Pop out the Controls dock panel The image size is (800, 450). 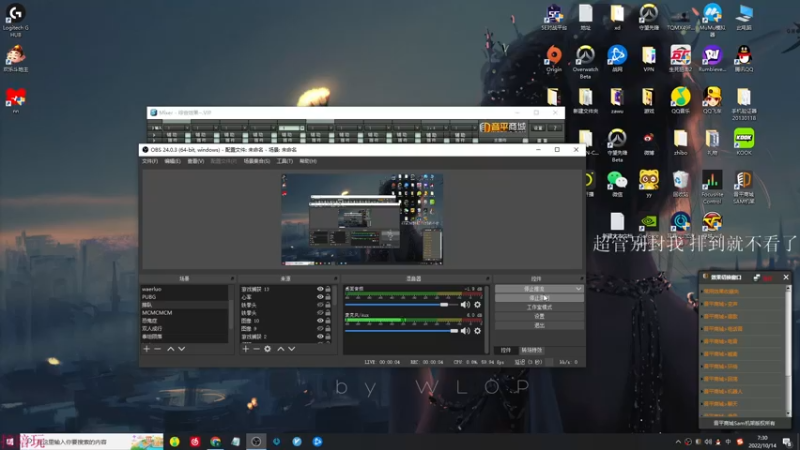click(x=582, y=279)
